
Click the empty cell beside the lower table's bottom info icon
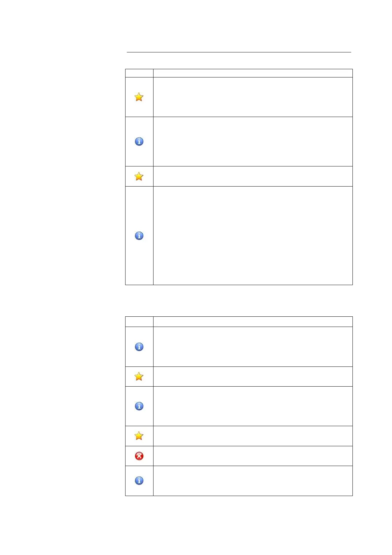(253, 481)
